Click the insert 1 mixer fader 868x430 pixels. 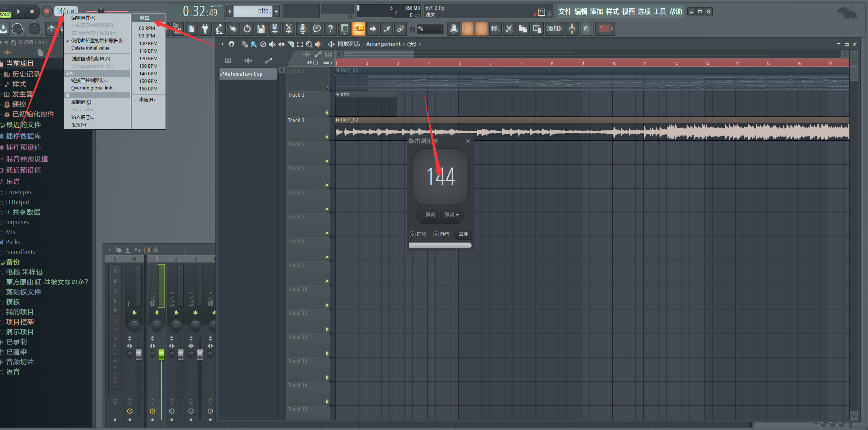[x=161, y=355]
